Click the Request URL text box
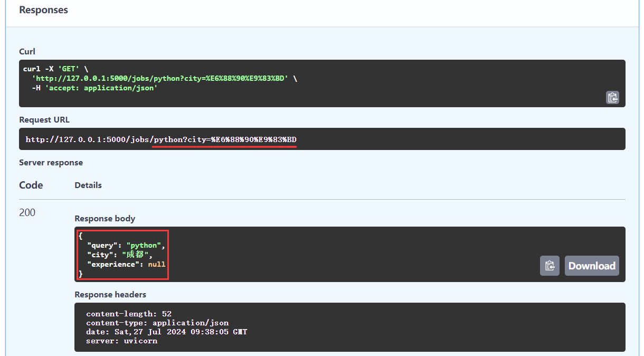644x356 pixels. pyautogui.click(x=322, y=139)
